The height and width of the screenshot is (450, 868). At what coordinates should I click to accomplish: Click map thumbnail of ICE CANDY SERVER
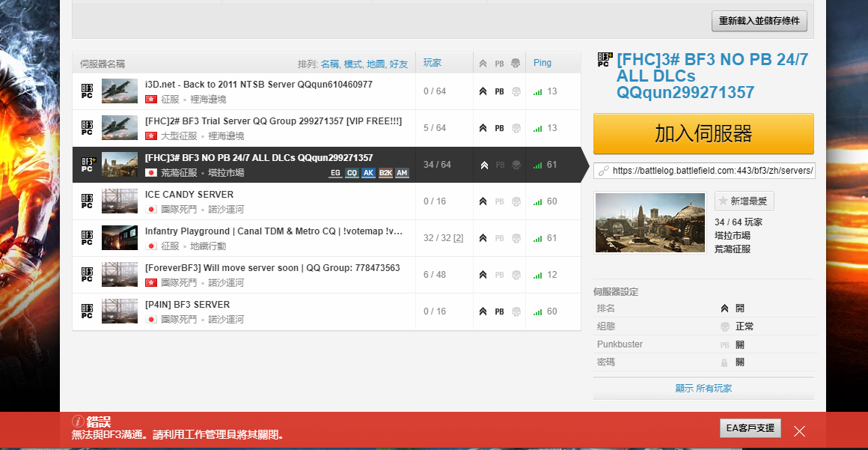click(120, 201)
